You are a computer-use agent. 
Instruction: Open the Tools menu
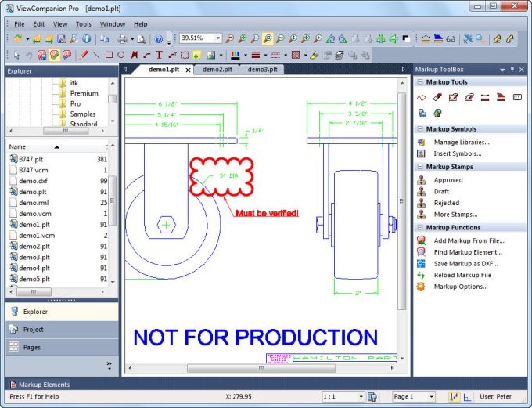(x=84, y=24)
